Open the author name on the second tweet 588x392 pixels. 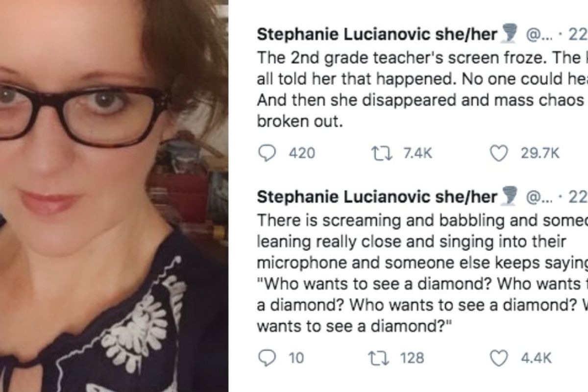tap(377, 197)
